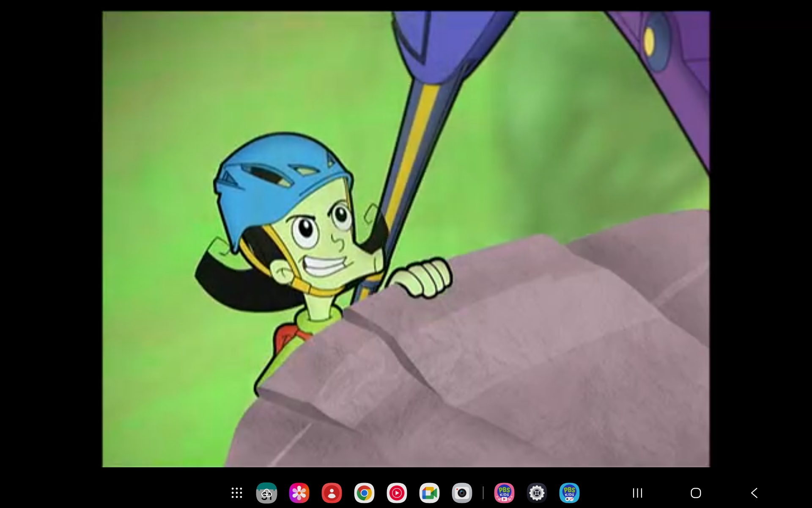Launch the PBS Kids Games app

pyautogui.click(x=569, y=493)
